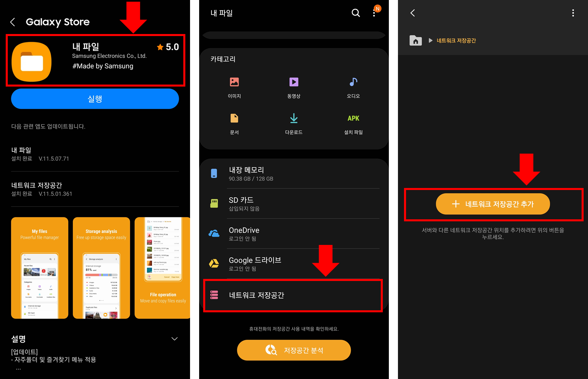Tap the Samsung Electronics Co., Ltd. developer name

pyautogui.click(x=109, y=56)
